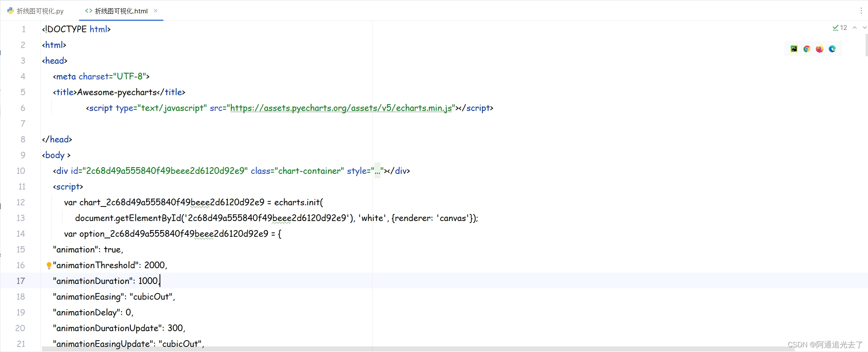Click the echarts.init( call
This screenshot has width=868, height=352.
[x=299, y=202]
